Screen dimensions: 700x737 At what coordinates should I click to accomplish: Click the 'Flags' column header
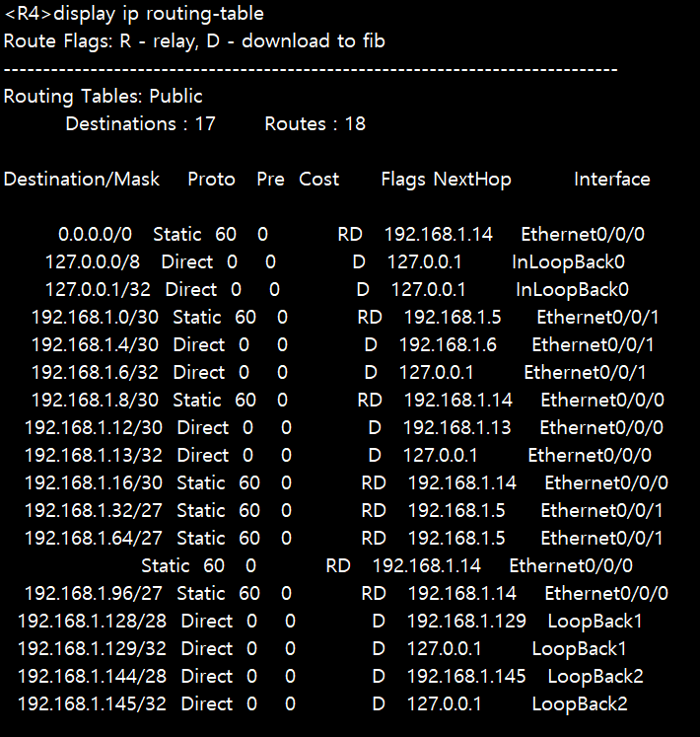(x=403, y=180)
